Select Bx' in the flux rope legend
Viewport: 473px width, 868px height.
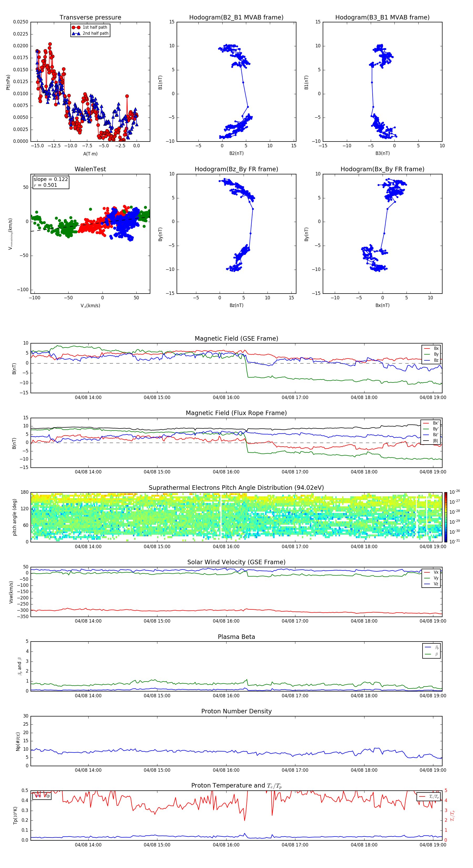click(431, 423)
